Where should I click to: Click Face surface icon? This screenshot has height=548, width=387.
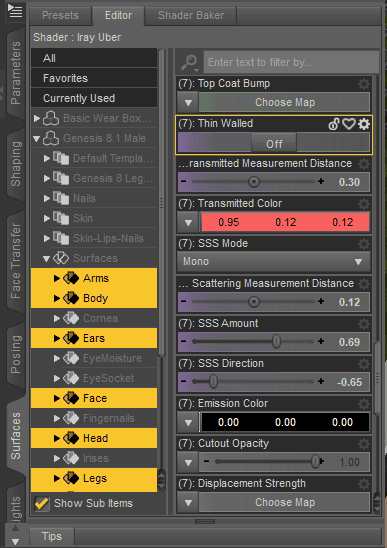(71, 398)
